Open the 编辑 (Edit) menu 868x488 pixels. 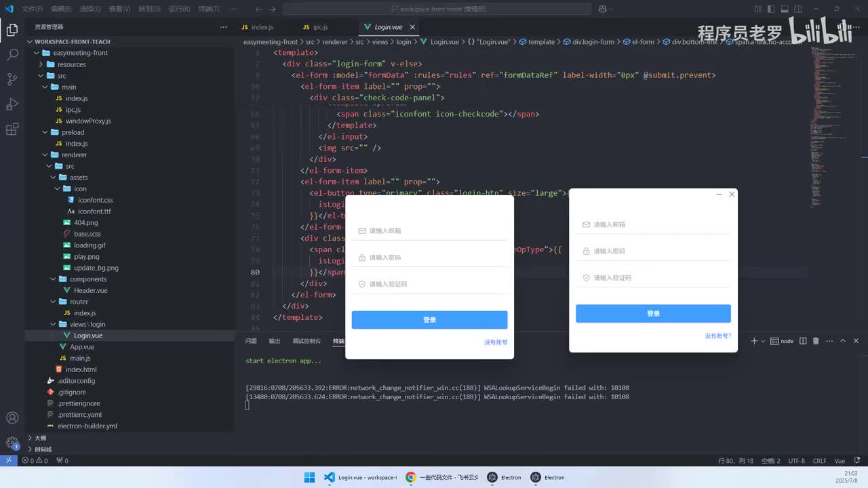coord(61,9)
